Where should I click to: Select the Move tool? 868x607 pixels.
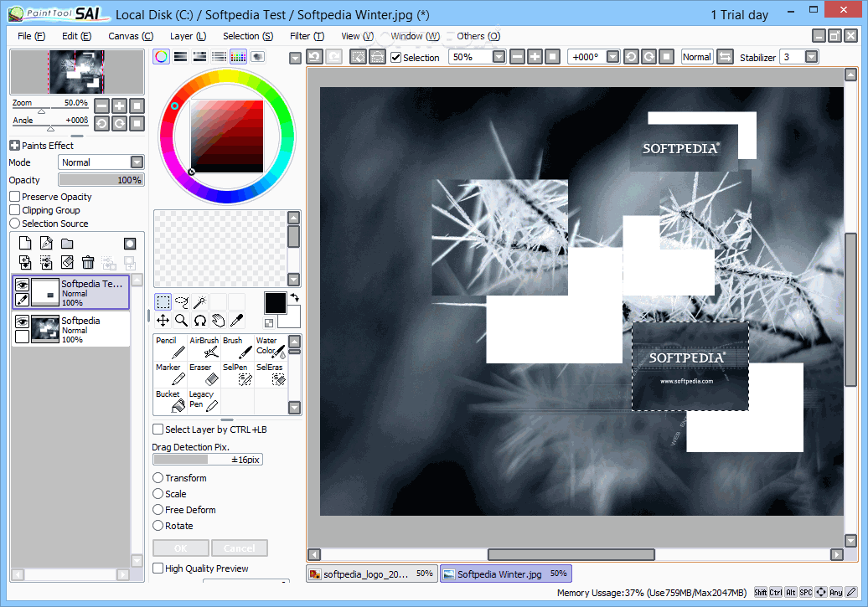click(x=163, y=320)
